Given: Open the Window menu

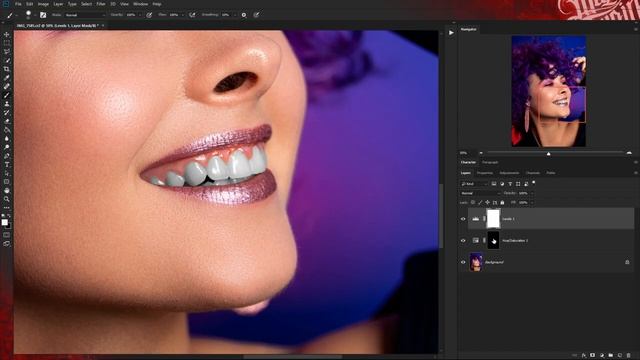Looking at the screenshot, I should point(140,4).
